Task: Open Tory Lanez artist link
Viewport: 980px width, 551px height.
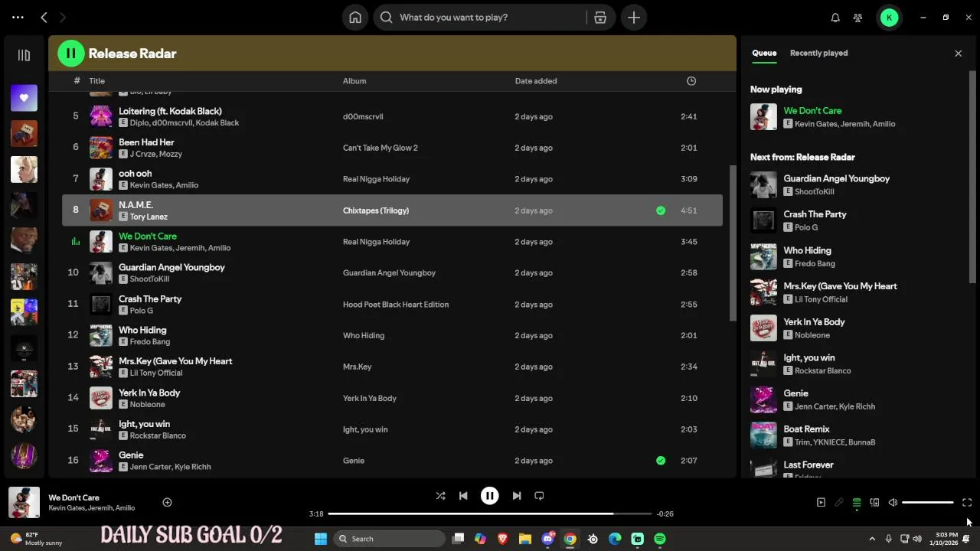Action: [x=149, y=217]
